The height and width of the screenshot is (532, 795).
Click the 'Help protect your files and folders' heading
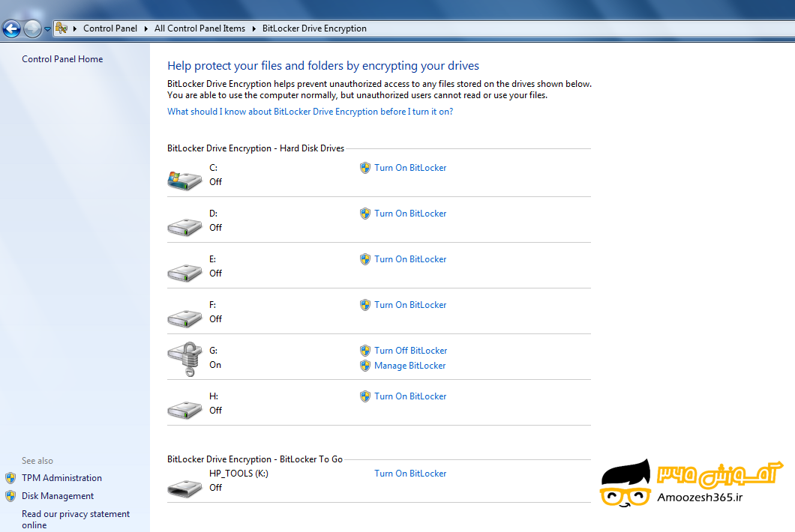point(323,66)
